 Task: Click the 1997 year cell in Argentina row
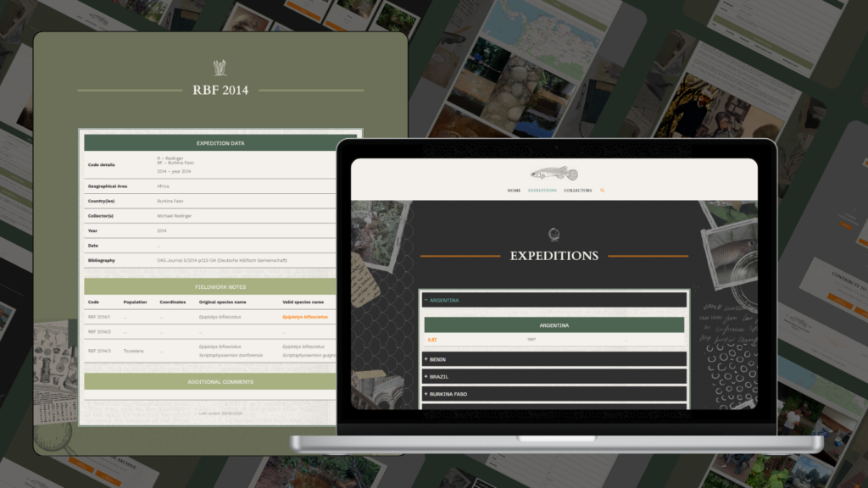click(x=531, y=340)
